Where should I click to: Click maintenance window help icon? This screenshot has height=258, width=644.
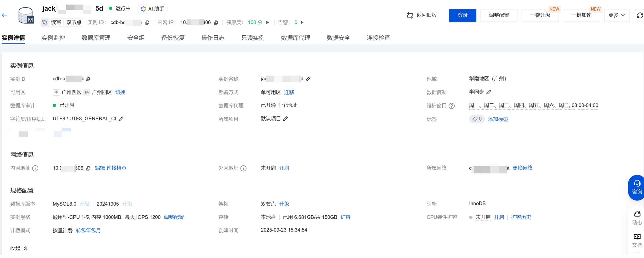(x=452, y=106)
